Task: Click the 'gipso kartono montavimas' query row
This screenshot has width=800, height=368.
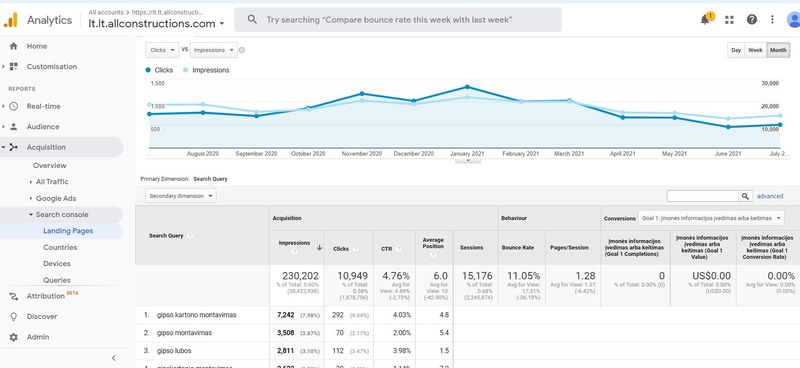Action: [196, 315]
